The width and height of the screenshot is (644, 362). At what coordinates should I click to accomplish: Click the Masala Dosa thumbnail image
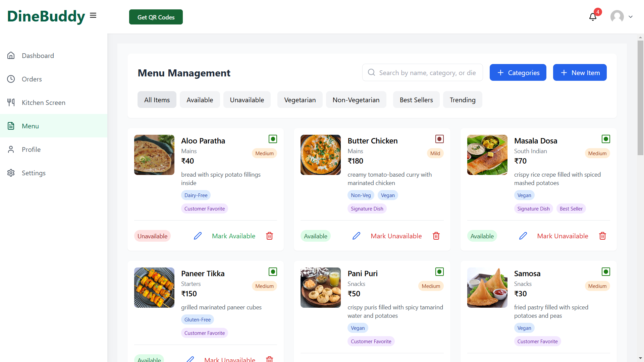point(487,155)
